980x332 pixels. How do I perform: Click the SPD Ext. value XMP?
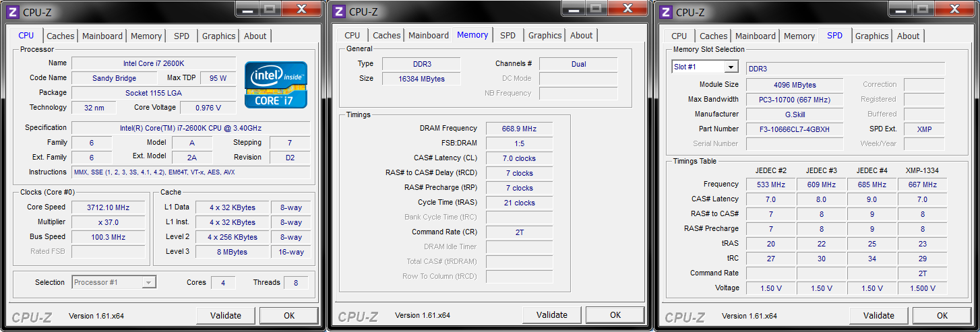pos(925,129)
